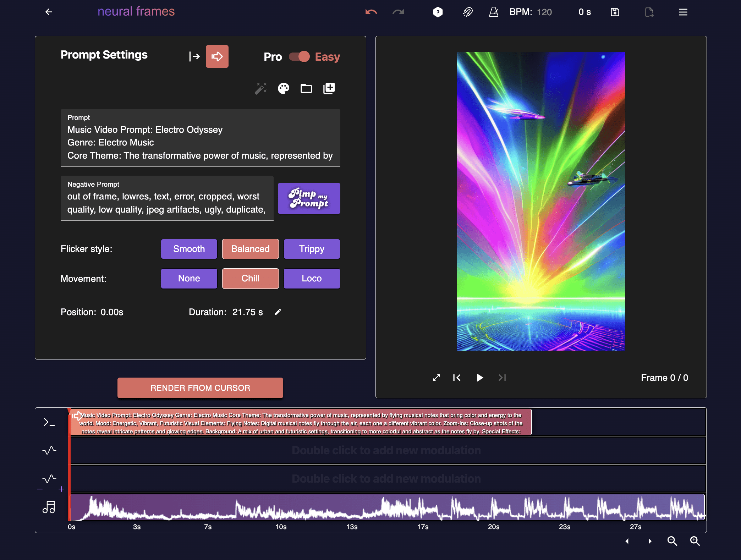
Task: Play the preview video
Action: (480, 378)
